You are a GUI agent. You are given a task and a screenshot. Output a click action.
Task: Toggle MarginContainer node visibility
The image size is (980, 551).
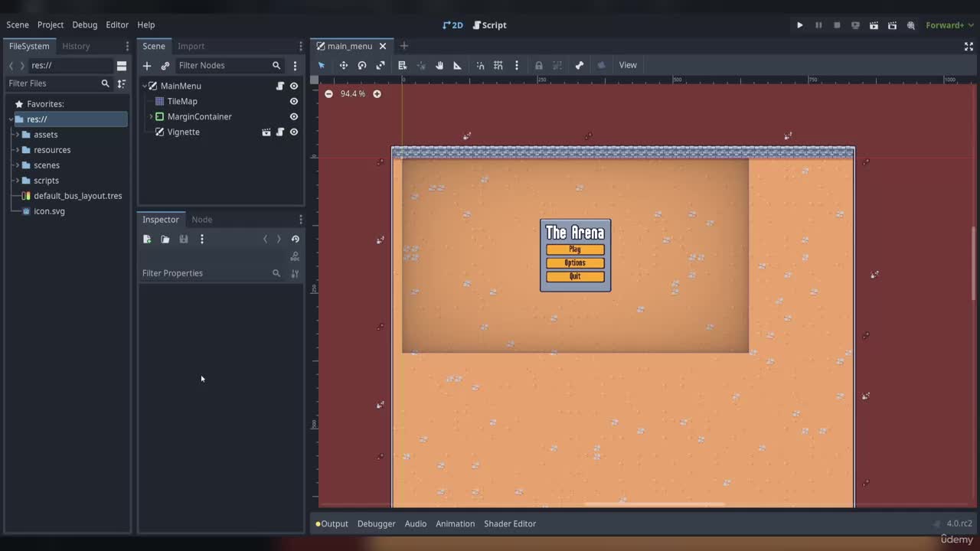[294, 117]
